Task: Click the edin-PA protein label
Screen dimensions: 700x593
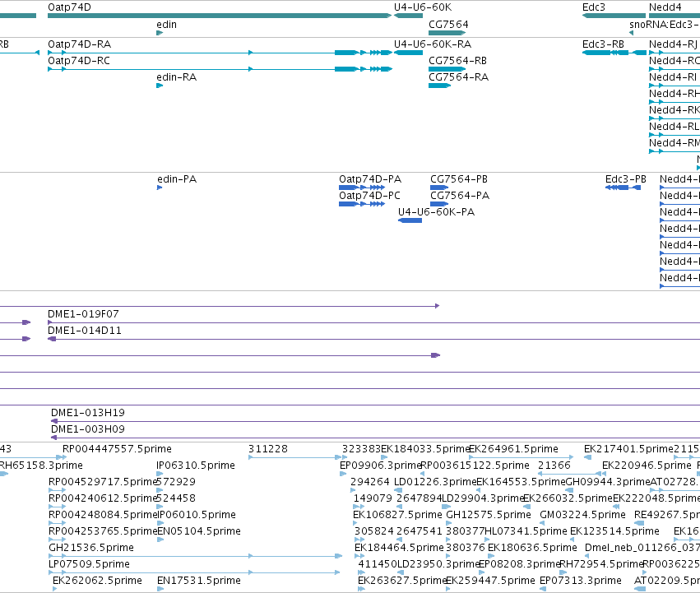Action: click(x=177, y=179)
